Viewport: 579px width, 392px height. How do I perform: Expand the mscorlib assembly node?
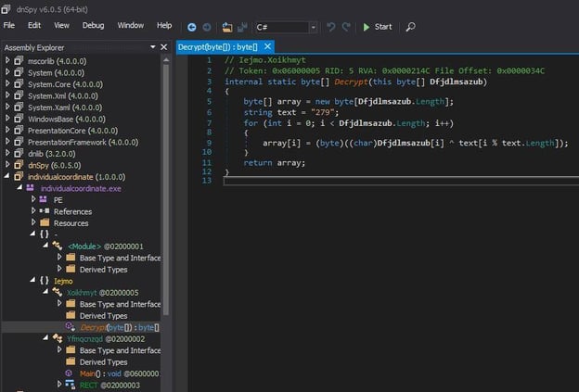pos(7,61)
